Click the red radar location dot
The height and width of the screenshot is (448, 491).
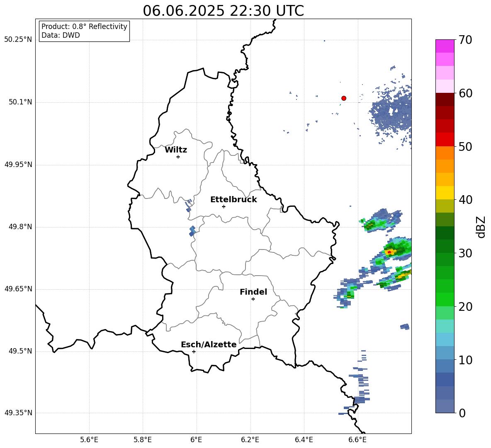pyautogui.click(x=343, y=98)
